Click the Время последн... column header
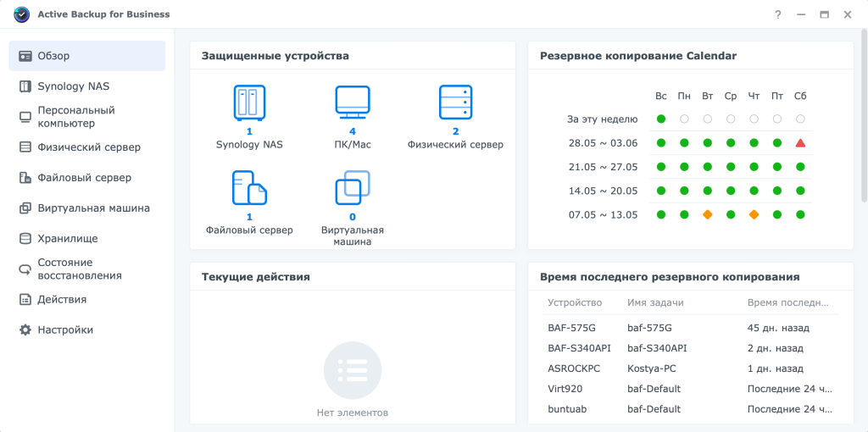The image size is (868, 432). 788,302
